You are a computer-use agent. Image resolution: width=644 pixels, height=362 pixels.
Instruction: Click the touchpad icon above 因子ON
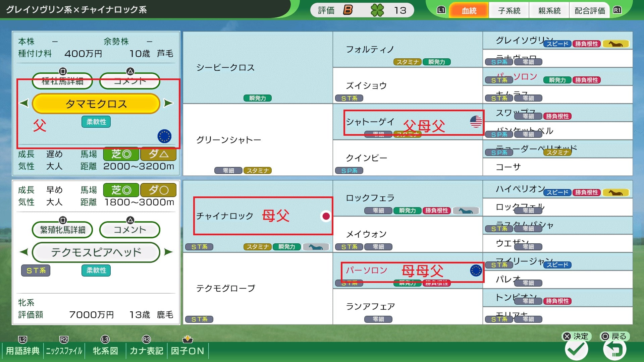tap(187, 339)
